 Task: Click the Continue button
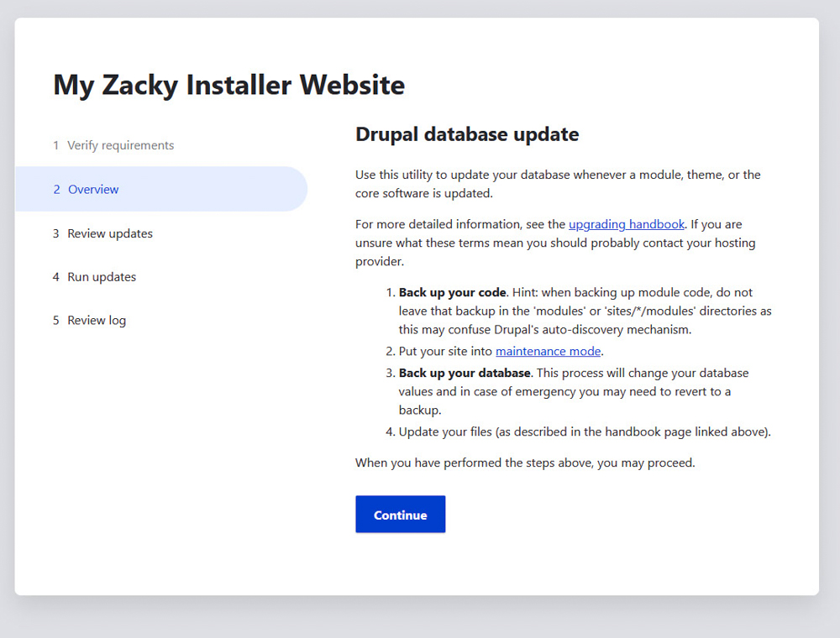click(400, 514)
